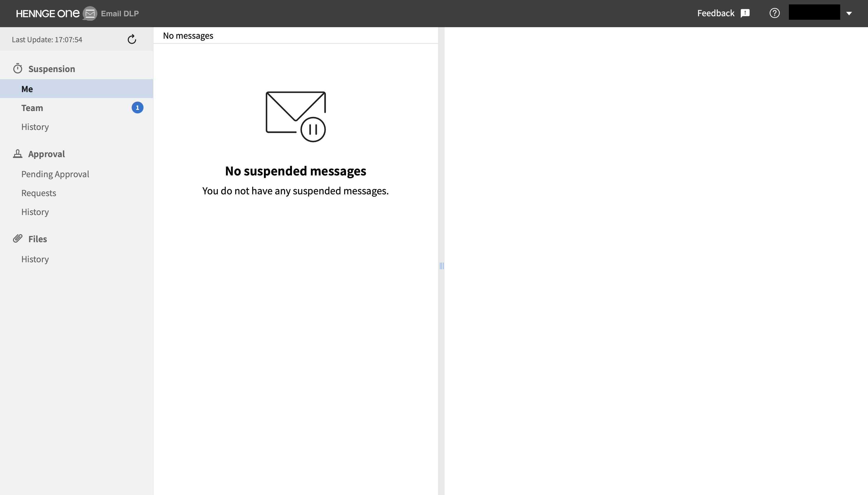Click the No messages header text
Screen dimensions: 868x495
click(x=188, y=36)
